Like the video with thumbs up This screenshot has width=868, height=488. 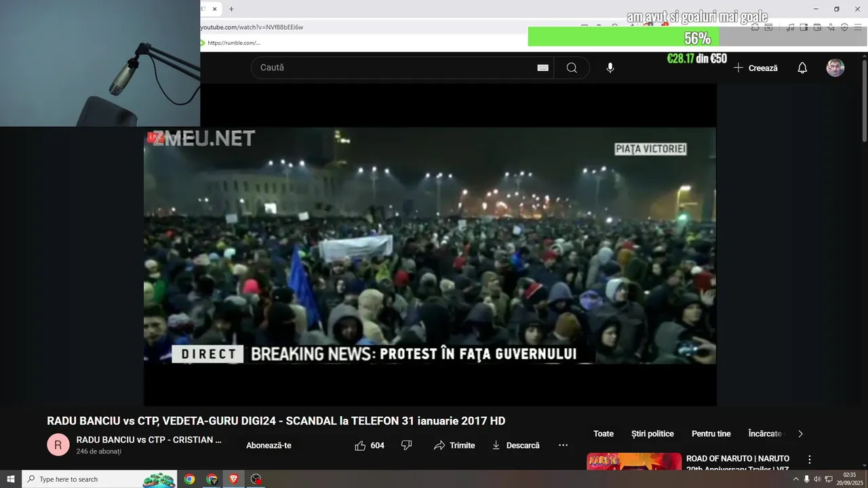360,445
